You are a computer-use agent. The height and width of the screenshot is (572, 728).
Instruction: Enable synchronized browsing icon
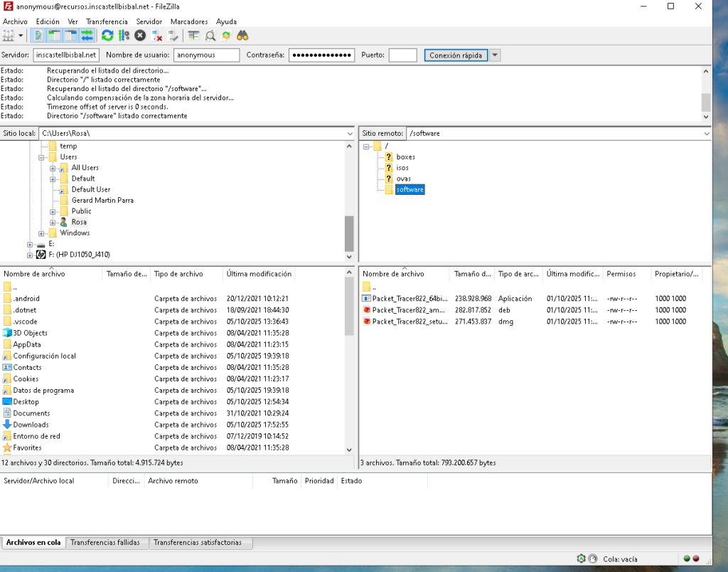click(226, 35)
